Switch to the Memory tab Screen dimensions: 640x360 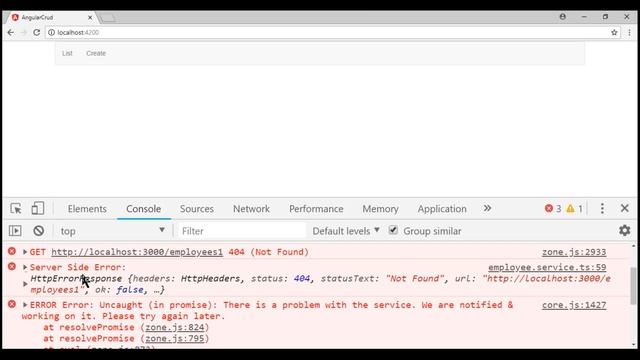pyautogui.click(x=380, y=209)
